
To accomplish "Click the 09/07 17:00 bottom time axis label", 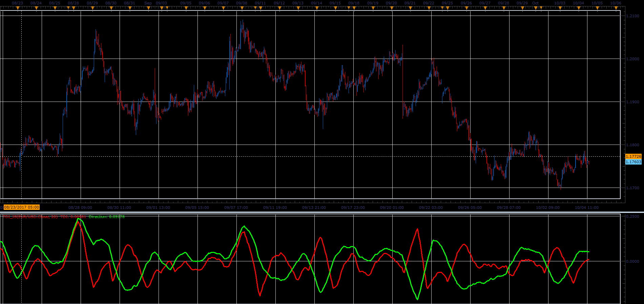I will point(236,208).
